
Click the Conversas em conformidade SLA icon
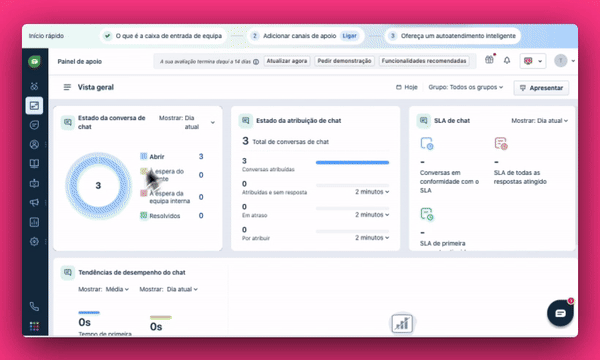click(427, 144)
